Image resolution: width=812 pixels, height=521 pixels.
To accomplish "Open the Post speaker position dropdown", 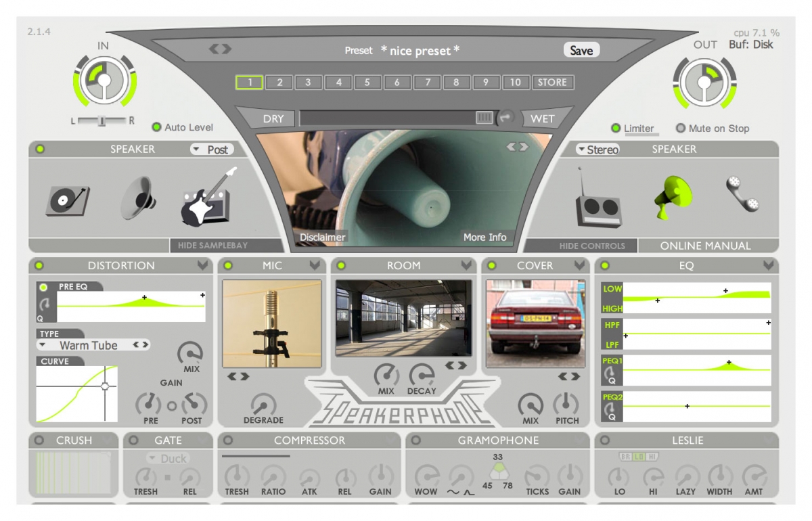I will [212, 150].
